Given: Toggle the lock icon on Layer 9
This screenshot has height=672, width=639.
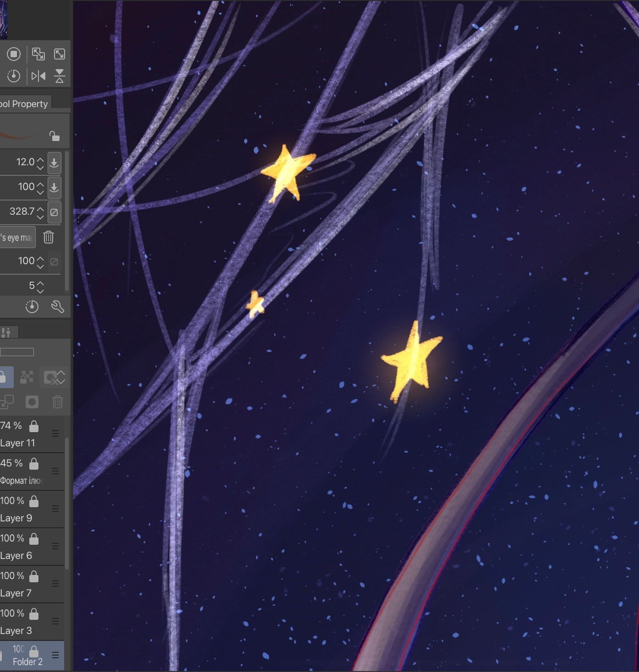Looking at the screenshot, I should pos(34,501).
